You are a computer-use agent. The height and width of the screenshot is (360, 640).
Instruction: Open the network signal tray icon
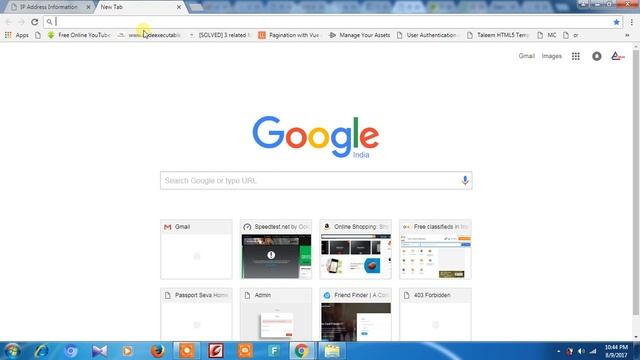(593, 351)
